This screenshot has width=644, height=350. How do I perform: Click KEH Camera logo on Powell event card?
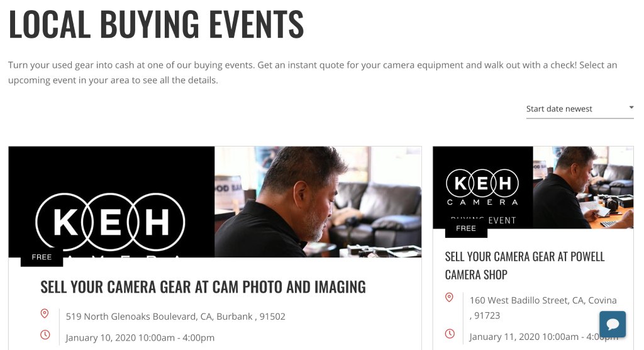pos(482,187)
